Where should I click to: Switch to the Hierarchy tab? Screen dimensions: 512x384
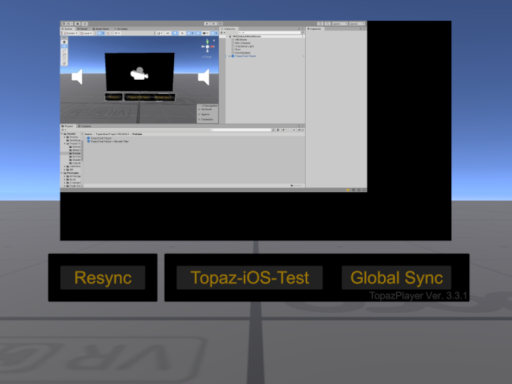point(229,29)
